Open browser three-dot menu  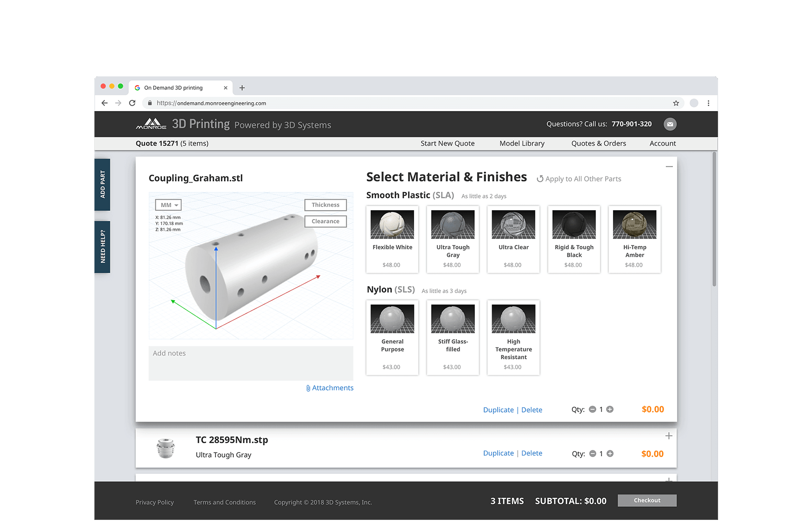tap(708, 103)
